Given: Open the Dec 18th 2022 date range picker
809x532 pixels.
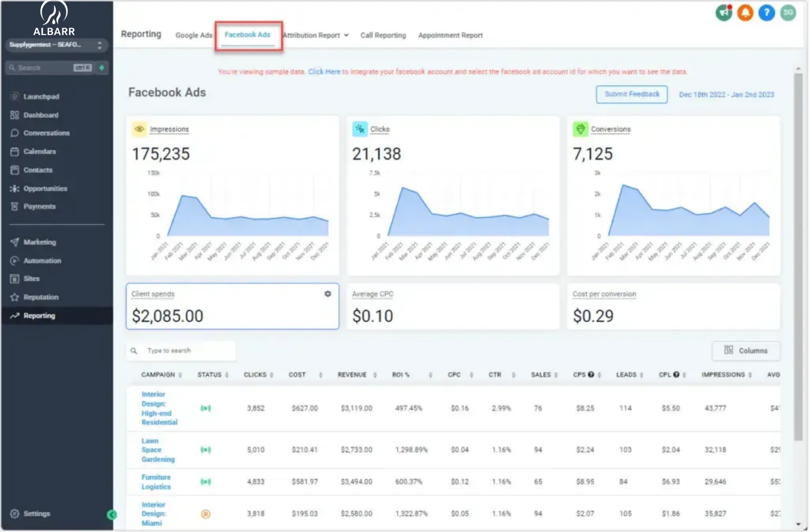Looking at the screenshot, I should 726,94.
